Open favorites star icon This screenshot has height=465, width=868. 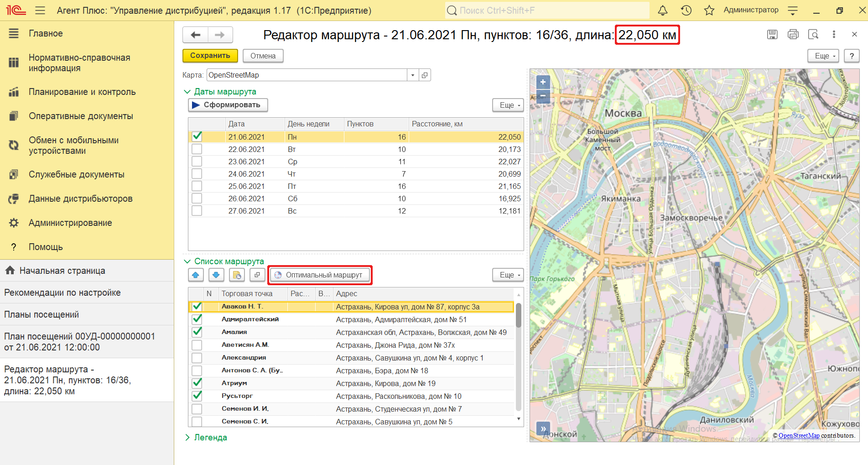[709, 10]
